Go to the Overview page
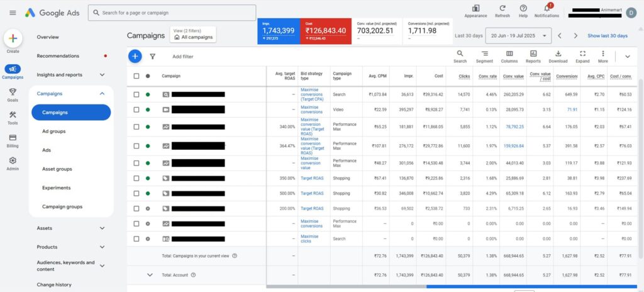The width and height of the screenshot is (644, 292). tap(48, 37)
